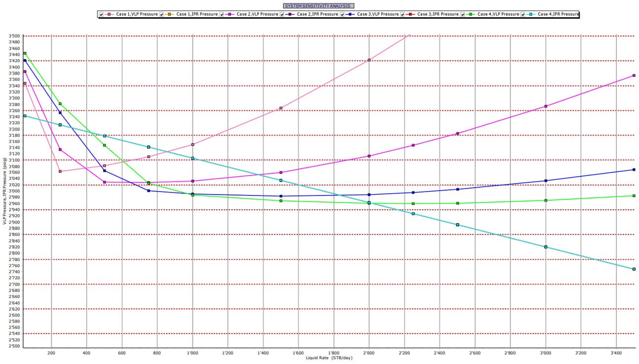Select Case 1 VLP data point at 2000 STB/day
This screenshot has width=639, height=364.
coord(369,60)
